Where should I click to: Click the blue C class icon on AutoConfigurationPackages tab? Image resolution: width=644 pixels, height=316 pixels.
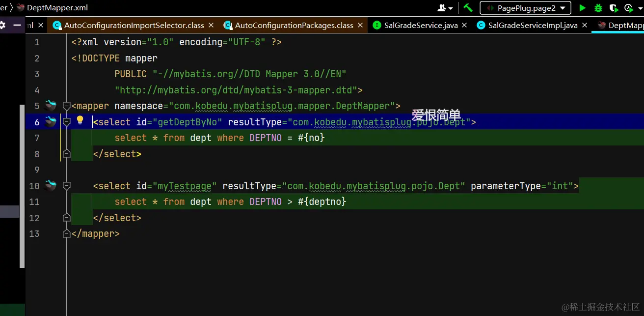click(x=228, y=25)
